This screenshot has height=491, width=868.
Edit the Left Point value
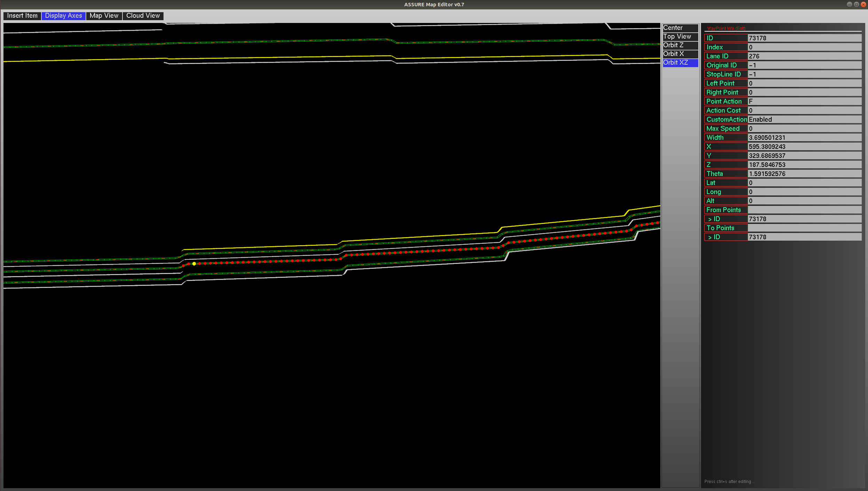click(x=804, y=83)
